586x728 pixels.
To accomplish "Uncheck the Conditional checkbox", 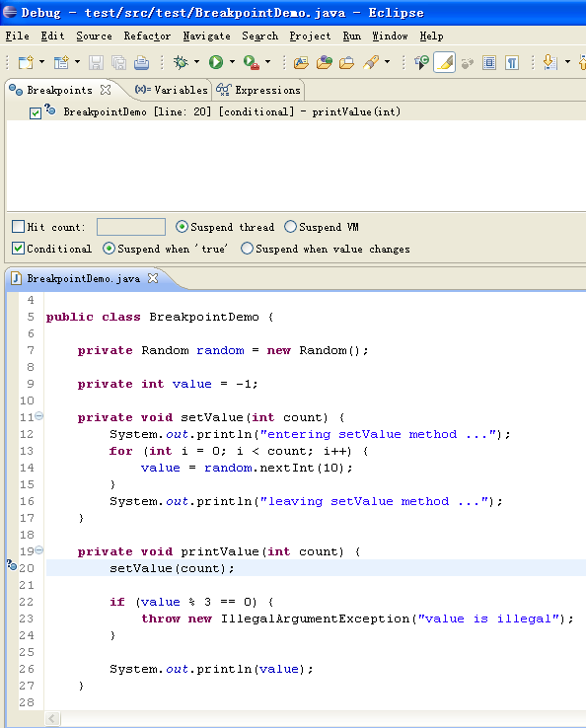I will [18, 249].
